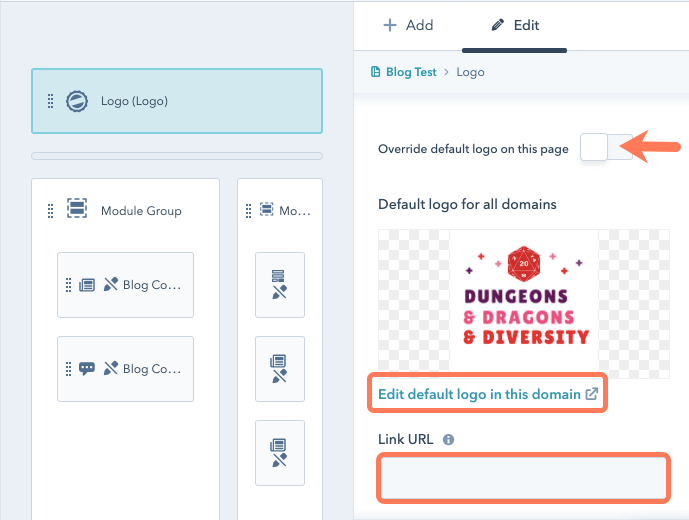Click the news icon in second narrow module
689x520 pixels.
coord(278,361)
